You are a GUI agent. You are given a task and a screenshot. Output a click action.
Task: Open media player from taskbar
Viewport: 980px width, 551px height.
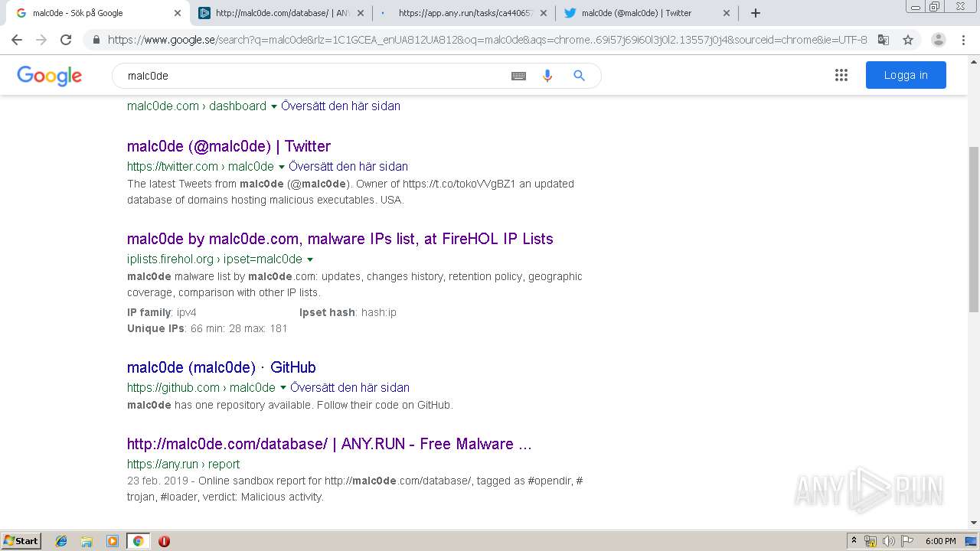pos(113,541)
